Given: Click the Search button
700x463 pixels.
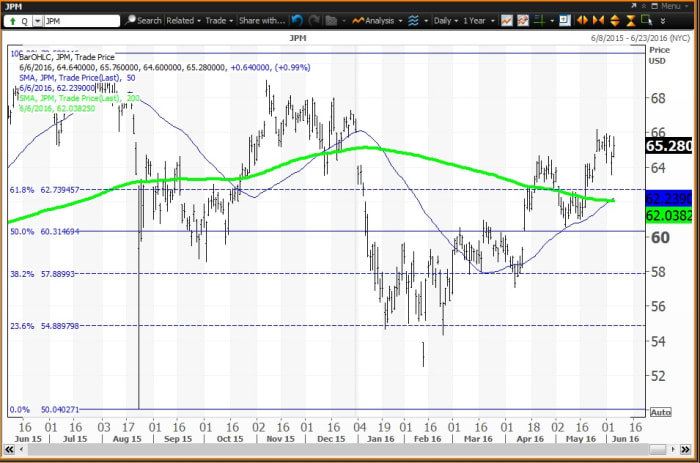Looking at the screenshot, I should tap(144, 20).
